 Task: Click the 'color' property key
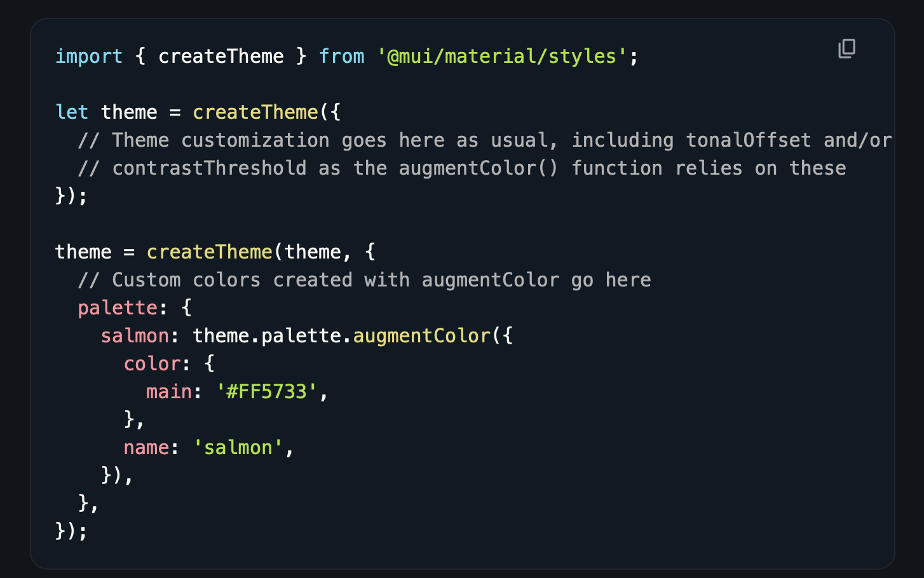pos(152,364)
